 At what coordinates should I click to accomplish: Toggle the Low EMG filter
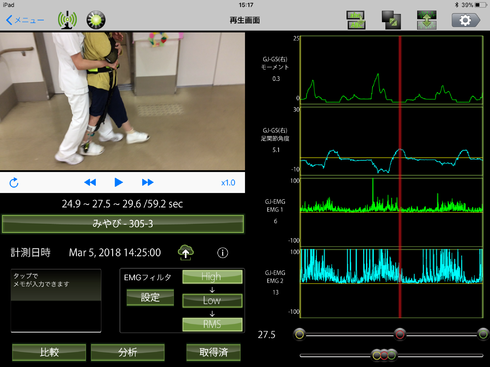[x=212, y=300]
